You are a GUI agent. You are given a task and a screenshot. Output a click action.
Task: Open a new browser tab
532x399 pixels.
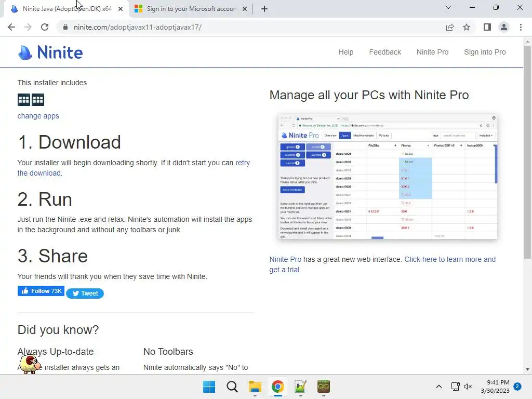coord(264,9)
